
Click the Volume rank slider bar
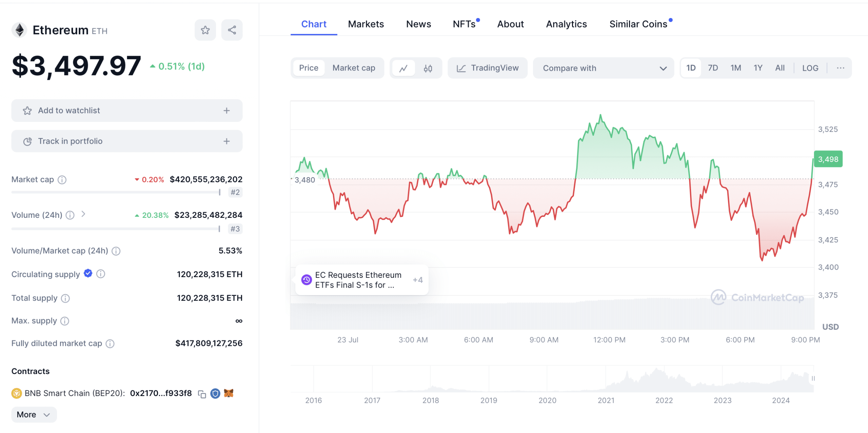tap(116, 229)
